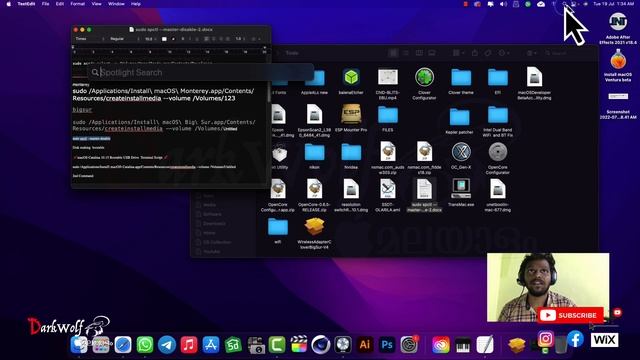Image resolution: width=640 pixels, height=360 pixels.
Task: Click Install macOS Ventura beta desktop icon
Action: pyautogui.click(x=618, y=60)
